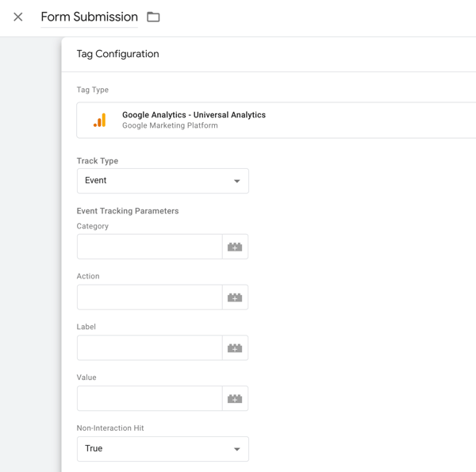Click the Google Marketing Platform subtitle
The height and width of the screenshot is (472, 476).
[x=170, y=125]
